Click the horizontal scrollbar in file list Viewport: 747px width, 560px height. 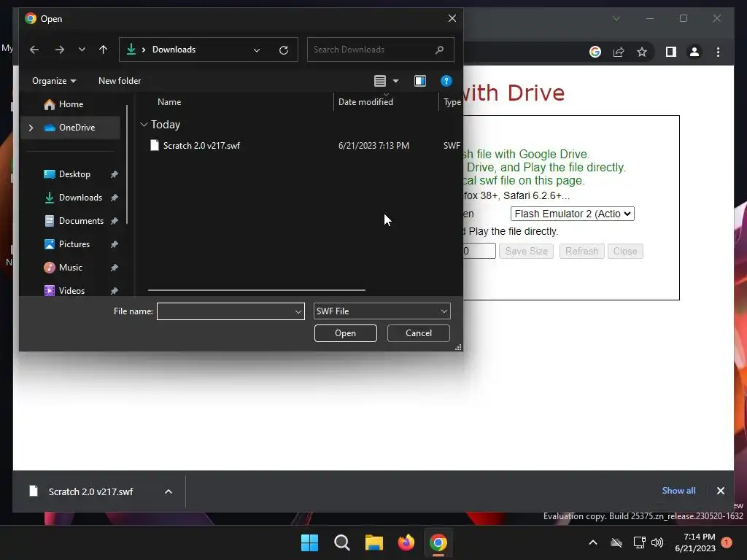(256, 289)
